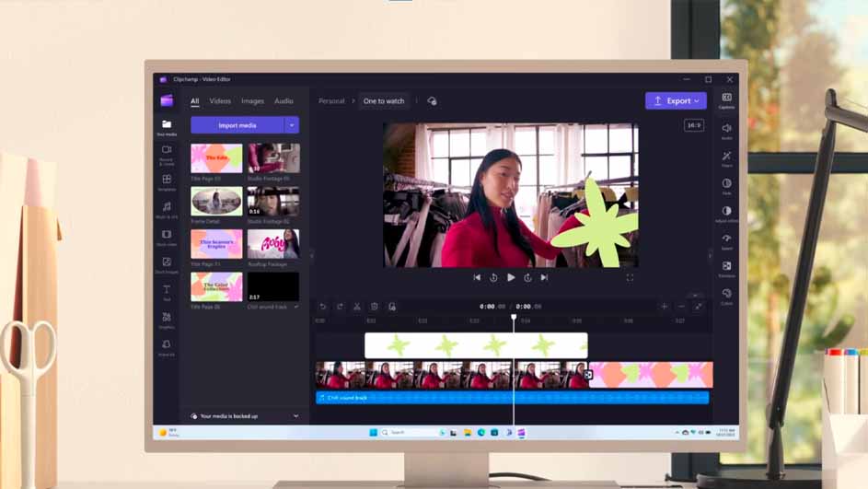Select the Chill sound track media thumbnail
868x489 pixels.
273,286
